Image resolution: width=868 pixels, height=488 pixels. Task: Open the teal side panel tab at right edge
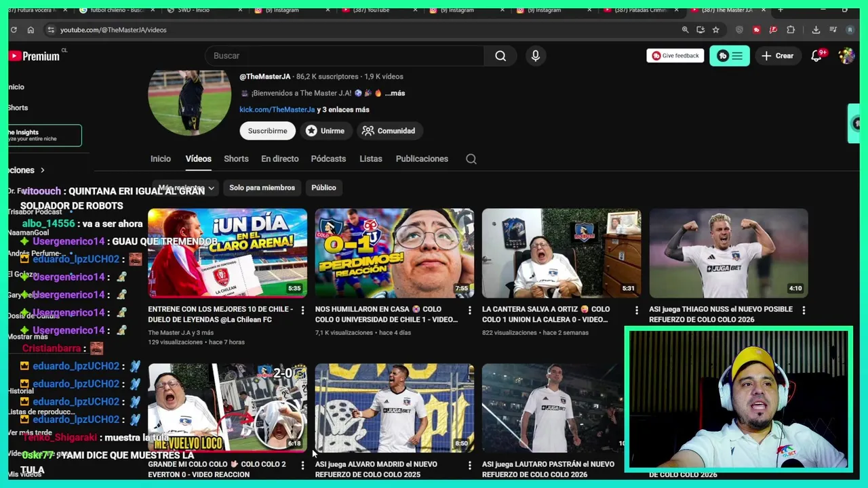click(855, 123)
